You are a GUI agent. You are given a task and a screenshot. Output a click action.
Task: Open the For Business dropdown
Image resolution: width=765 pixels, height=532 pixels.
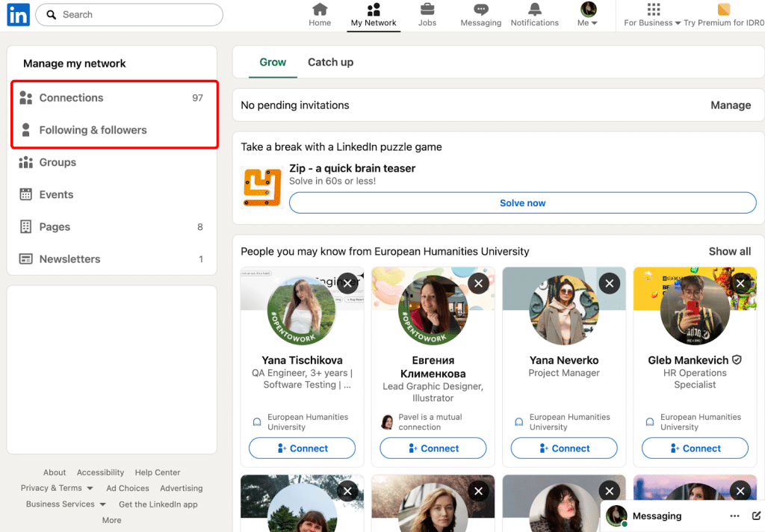[x=653, y=15]
